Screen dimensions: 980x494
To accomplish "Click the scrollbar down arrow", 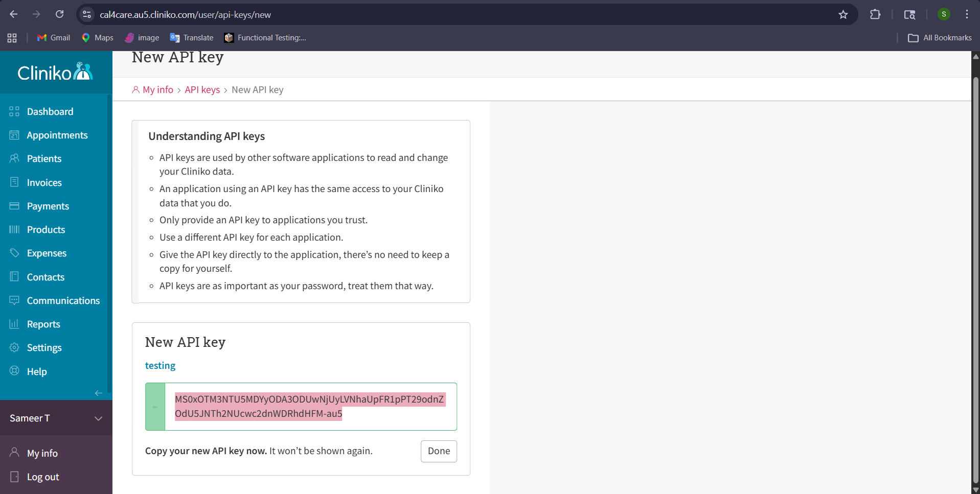I will pos(975,489).
